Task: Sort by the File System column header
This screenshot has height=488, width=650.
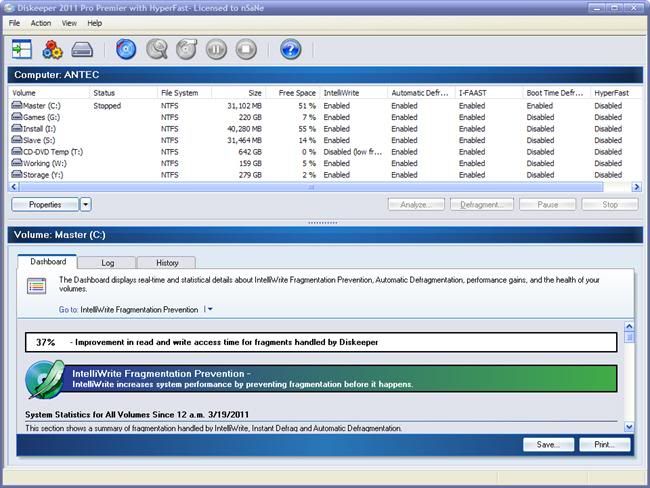Action: click(x=184, y=93)
